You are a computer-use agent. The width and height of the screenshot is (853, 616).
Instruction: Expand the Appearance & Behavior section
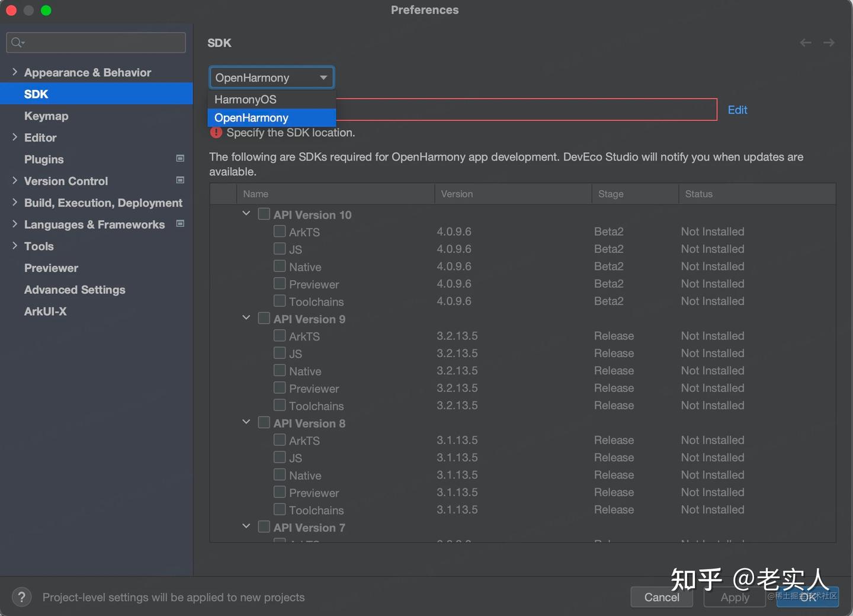[x=15, y=72]
